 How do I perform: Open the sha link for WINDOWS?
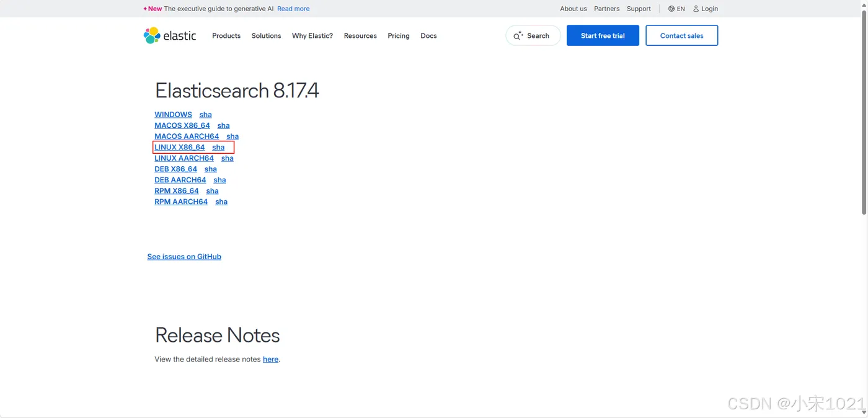click(205, 115)
